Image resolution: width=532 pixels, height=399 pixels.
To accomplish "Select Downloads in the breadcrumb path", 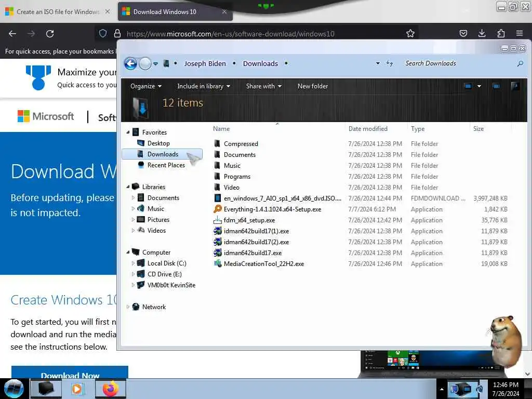I will click(260, 63).
